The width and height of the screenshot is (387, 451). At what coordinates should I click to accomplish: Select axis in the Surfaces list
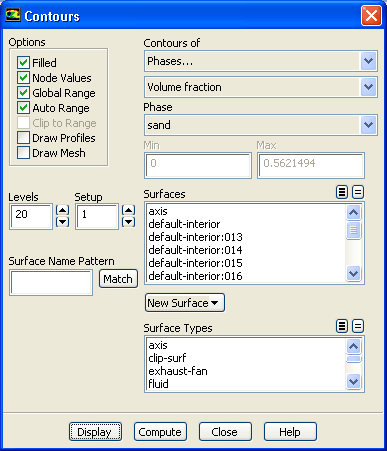coord(246,211)
